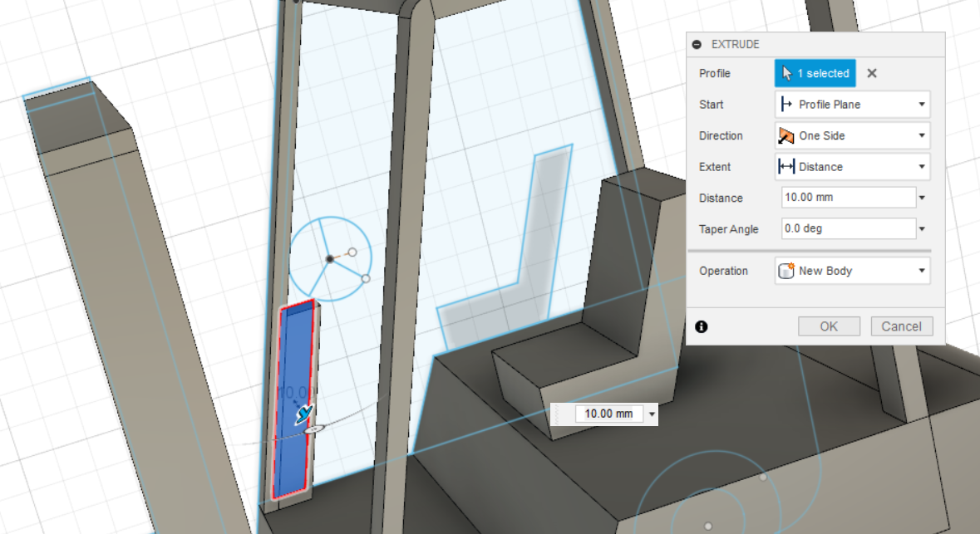This screenshot has height=534, width=980.
Task: Click the One Side direction icon
Action: click(x=786, y=135)
